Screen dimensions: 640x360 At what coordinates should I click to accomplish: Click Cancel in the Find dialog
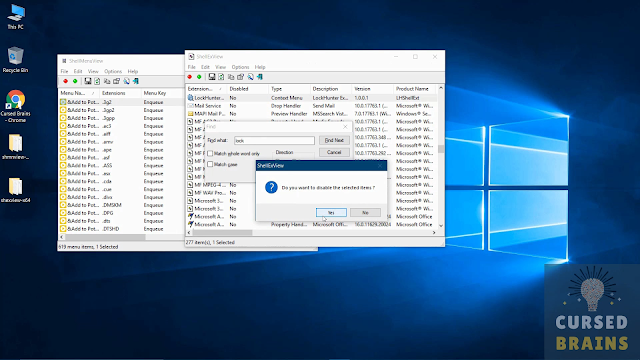(x=334, y=152)
